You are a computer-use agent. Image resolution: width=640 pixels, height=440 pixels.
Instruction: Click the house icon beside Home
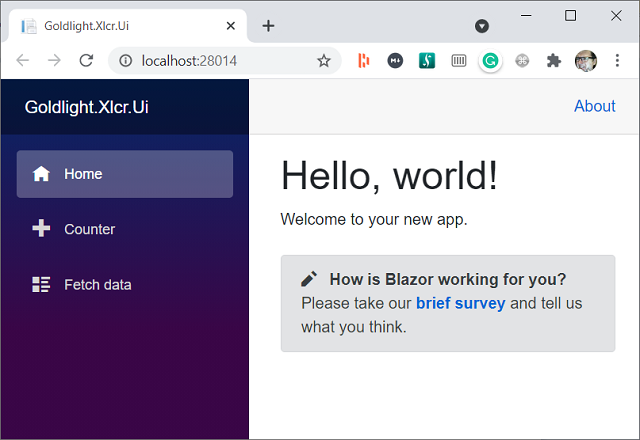click(41, 174)
